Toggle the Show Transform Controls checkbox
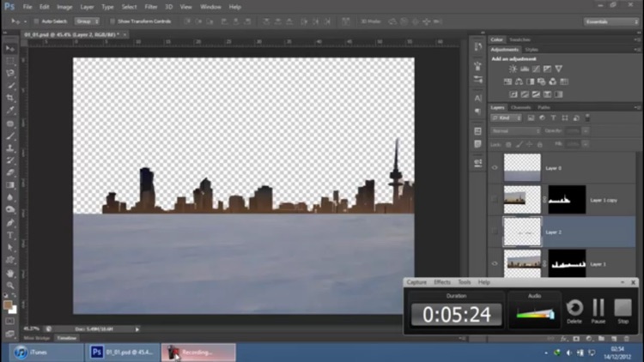This screenshot has width=644, height=362. (x=112, y=21)
